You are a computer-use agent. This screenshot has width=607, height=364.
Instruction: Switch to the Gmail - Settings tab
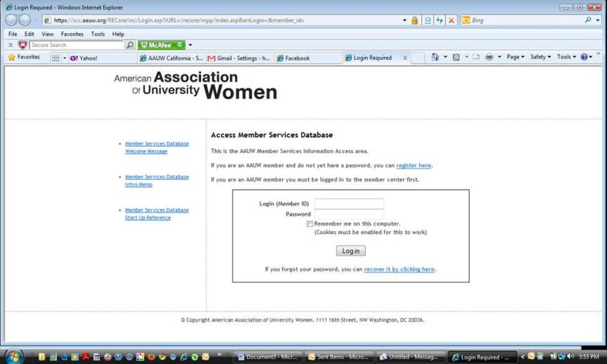pos(239,58)
